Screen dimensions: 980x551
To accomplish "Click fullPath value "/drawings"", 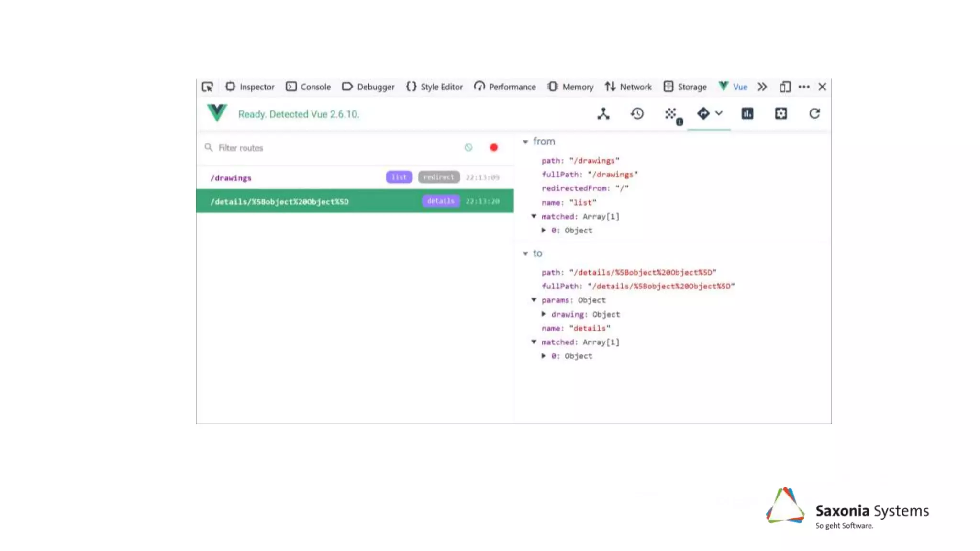I will 613,174.
